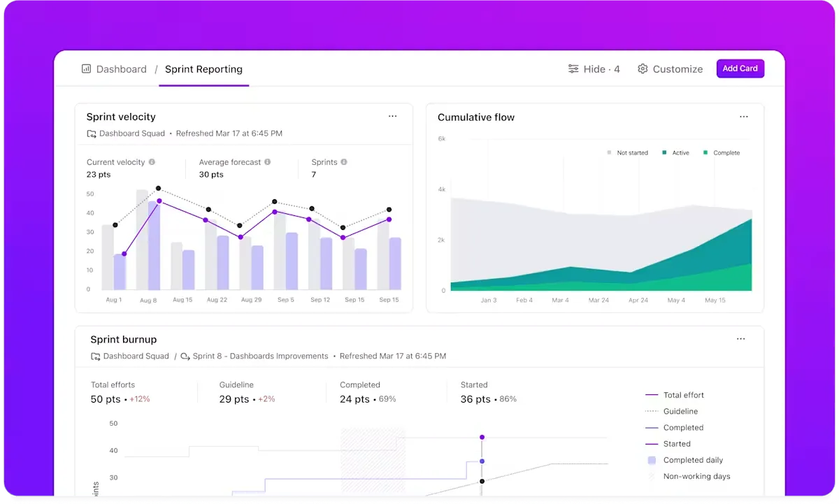Click the Sprints info icon

(344, 162)
